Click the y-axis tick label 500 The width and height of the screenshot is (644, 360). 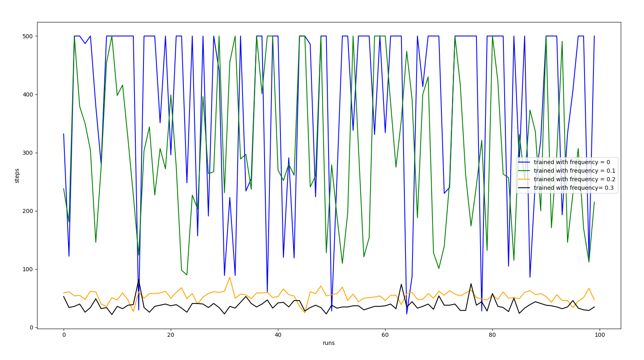28,36
